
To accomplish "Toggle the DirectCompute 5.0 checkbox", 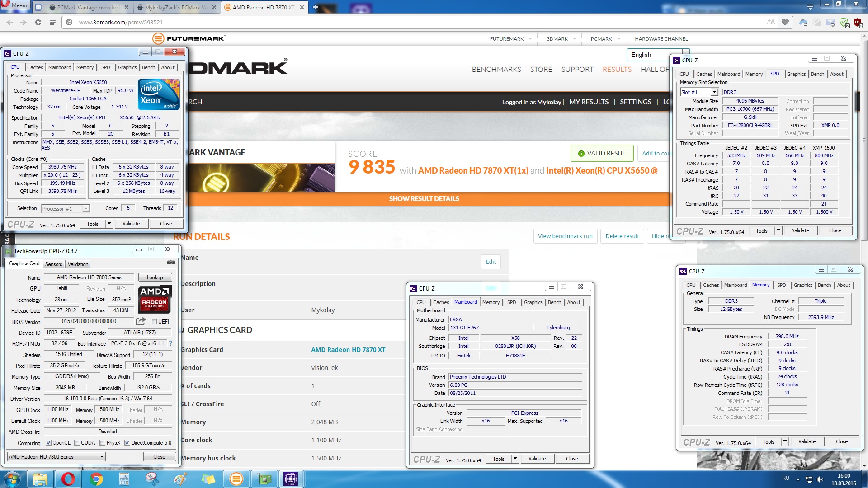I will tap(127, 443).
